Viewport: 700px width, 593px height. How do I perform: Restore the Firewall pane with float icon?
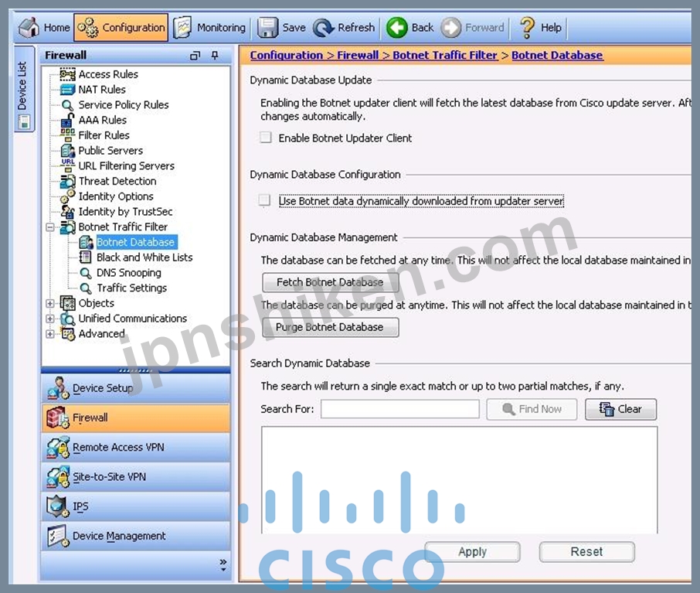tap(195, 56)
